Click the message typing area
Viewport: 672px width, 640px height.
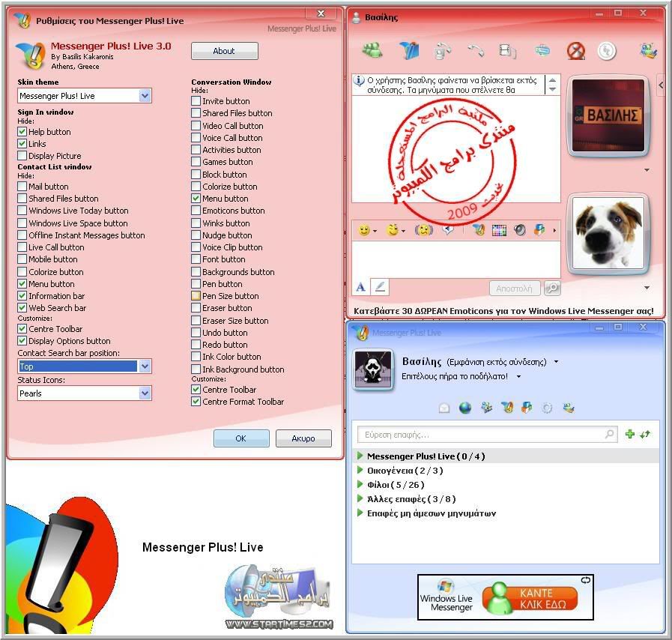(456, 259)
